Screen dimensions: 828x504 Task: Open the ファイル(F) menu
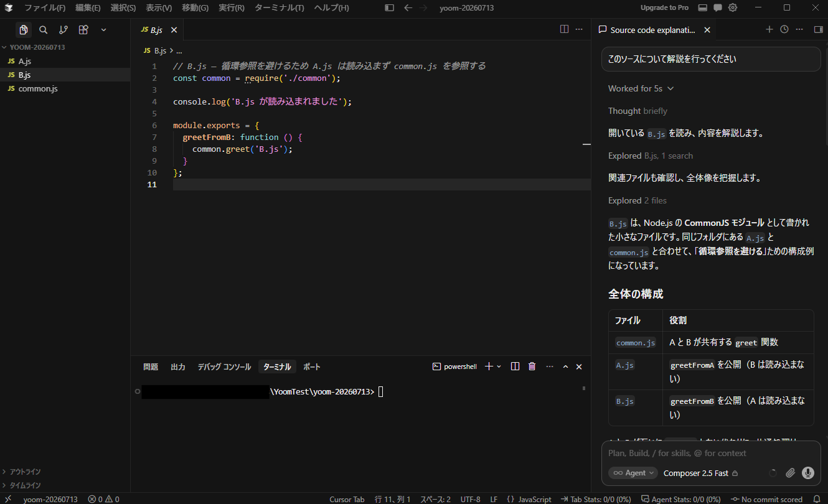pyautogui.click(x=44, y=8)
